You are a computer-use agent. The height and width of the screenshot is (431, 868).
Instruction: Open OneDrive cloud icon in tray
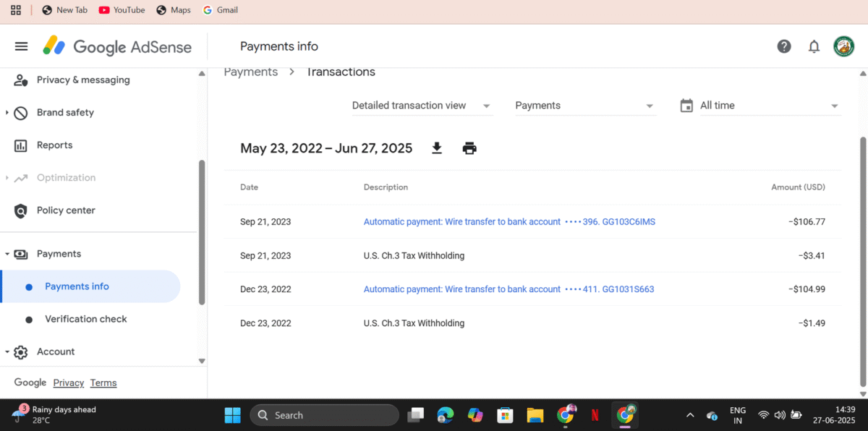point(712,415)
